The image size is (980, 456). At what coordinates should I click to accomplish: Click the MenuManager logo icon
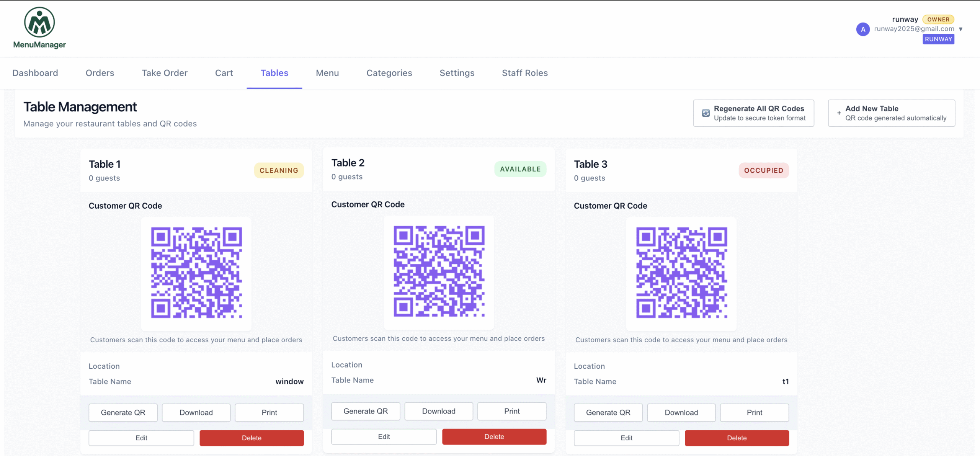coord(39,22)
